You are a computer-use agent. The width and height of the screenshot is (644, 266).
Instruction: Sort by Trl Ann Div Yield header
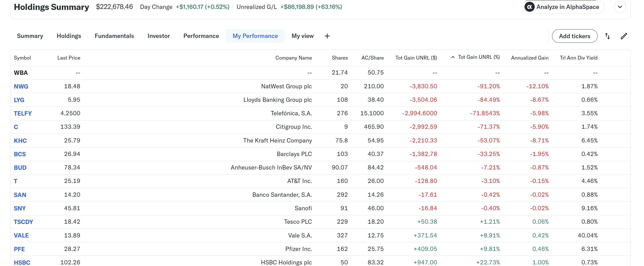coord(579,58)
